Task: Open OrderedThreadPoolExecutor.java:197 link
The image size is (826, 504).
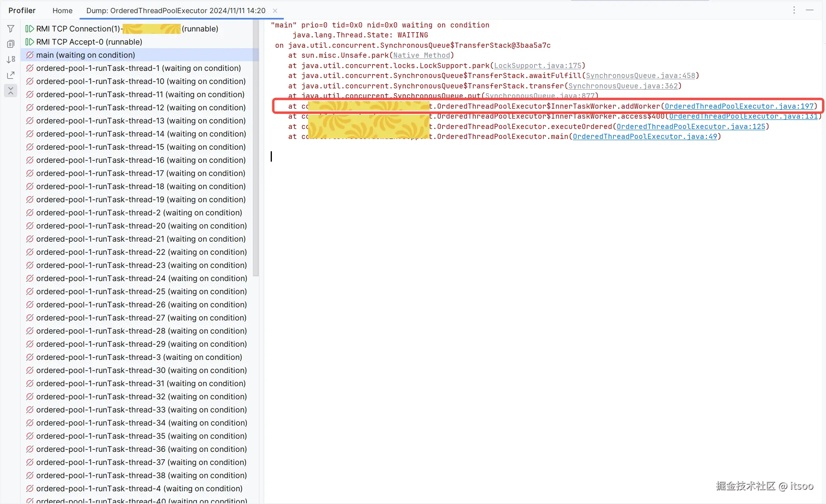Action: pos(739,106)
